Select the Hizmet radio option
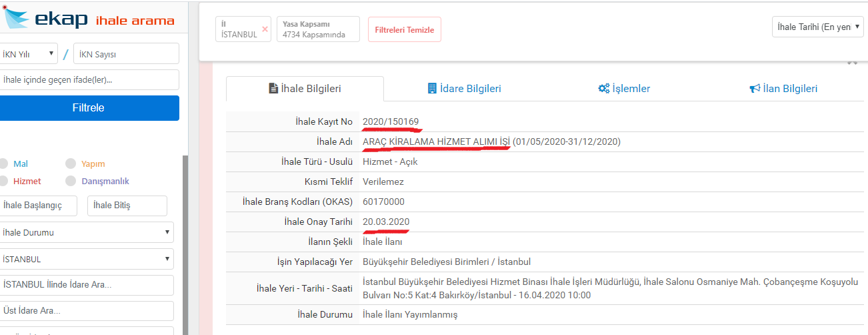 click(4, 181)
